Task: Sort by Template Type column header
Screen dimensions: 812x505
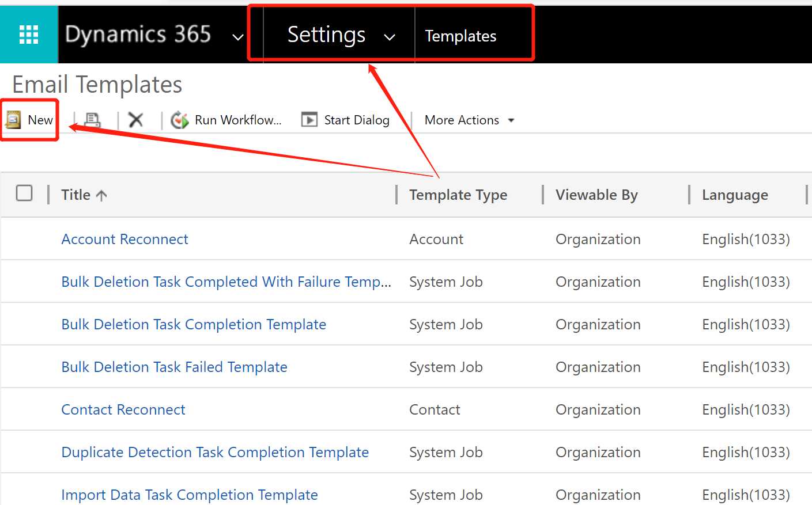Action: pyautogui.click(x=458, y=195)
